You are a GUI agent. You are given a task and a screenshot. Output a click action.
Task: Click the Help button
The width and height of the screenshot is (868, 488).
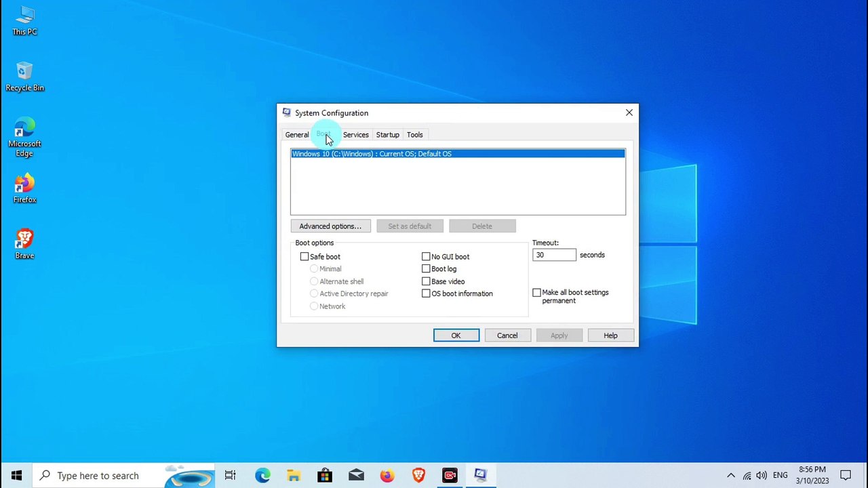point(610,335)
